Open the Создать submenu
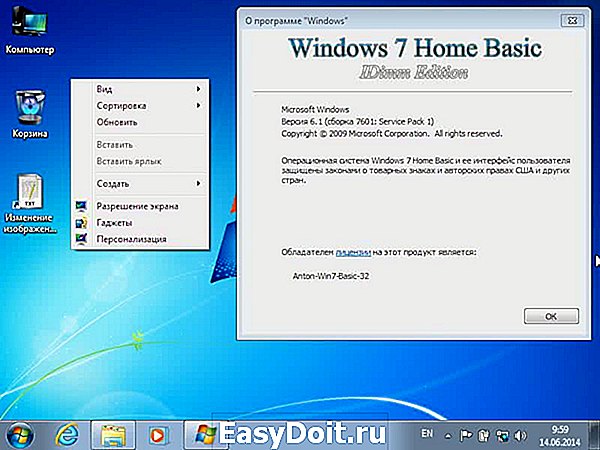The width and height of the screenshot is (600, 450). (x=140, y=184)
